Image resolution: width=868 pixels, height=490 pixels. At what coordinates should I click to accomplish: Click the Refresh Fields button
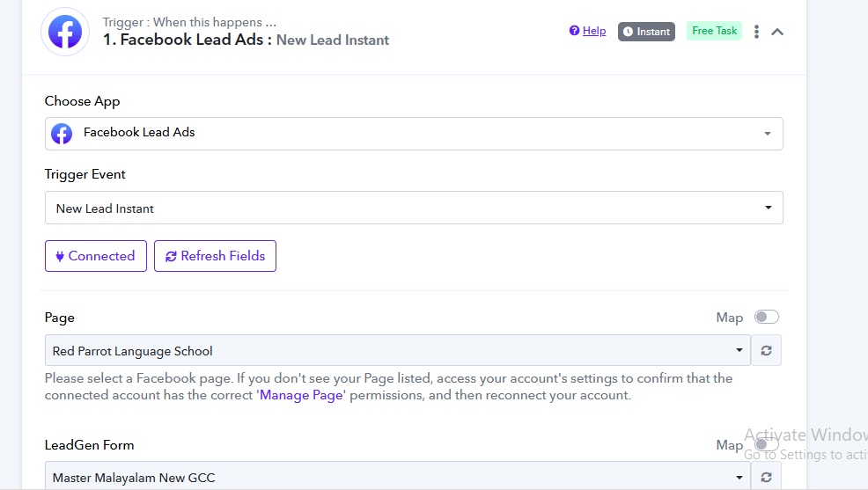click(215, 256)
